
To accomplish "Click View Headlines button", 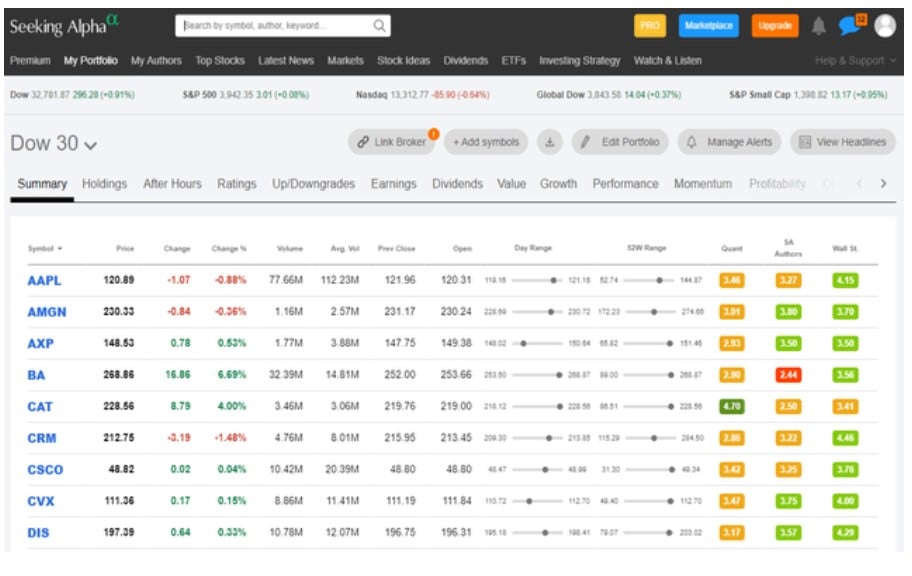I will (x=843, y=142).
